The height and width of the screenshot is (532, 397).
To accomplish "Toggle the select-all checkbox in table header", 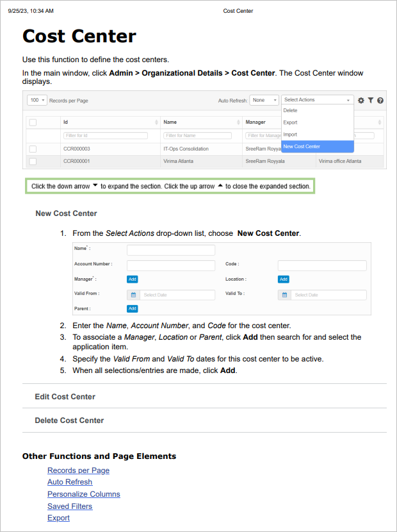I will pos(33,122).
